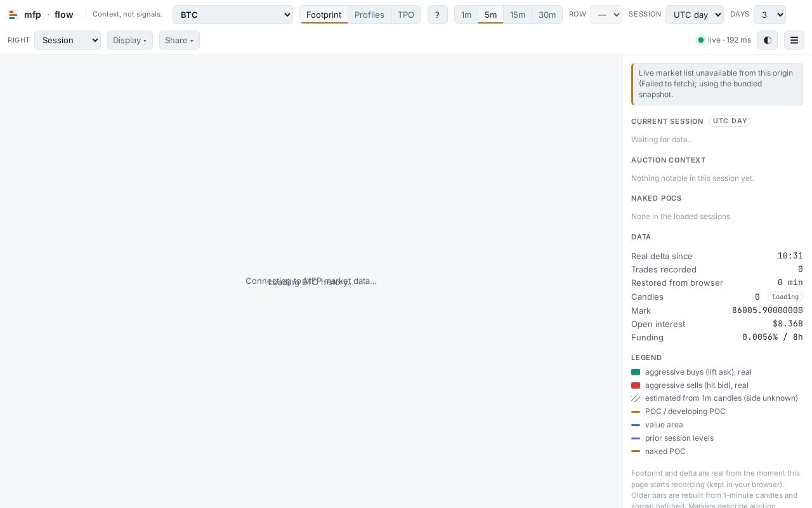Open the DAYS count dropdown
Image resolution: width=812 pixels, height=508 pixels.
(769, 15)
